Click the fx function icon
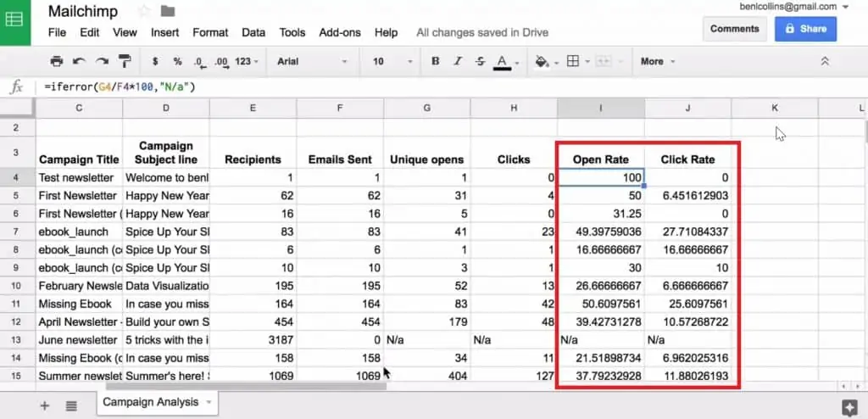Viewport: 868px width, 419px height. (x=17, y=87)
